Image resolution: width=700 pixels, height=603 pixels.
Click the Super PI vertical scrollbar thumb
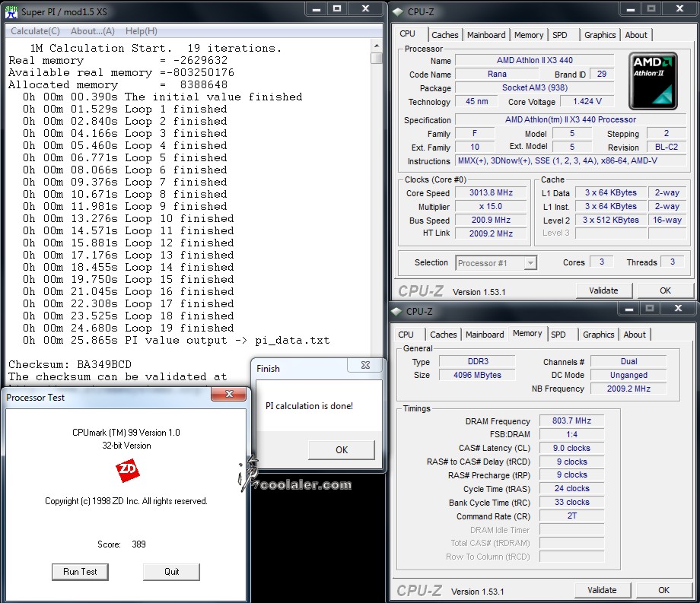(377, 58)
